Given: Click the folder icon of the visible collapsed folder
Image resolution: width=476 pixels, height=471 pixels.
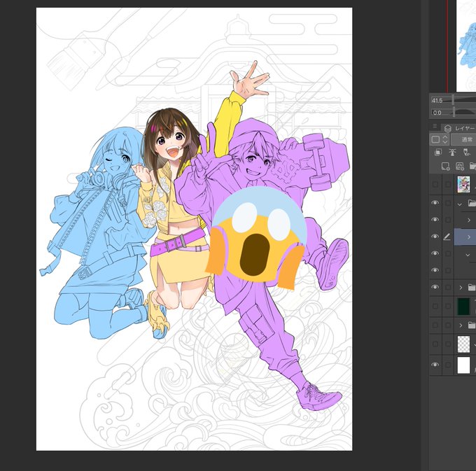Looking at the screenshot, I should (x=472, y=287).
